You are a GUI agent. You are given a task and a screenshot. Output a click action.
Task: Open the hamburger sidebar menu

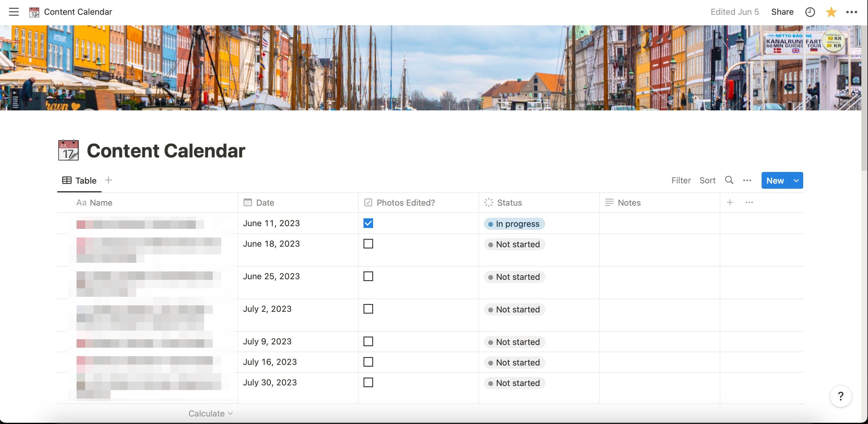(14, 12)
